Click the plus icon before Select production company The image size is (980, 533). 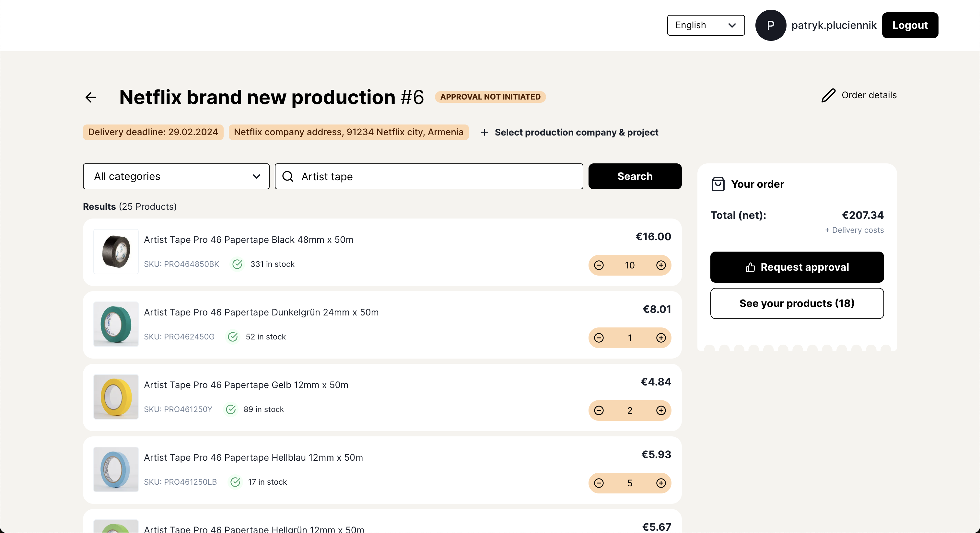coord(484,132)
